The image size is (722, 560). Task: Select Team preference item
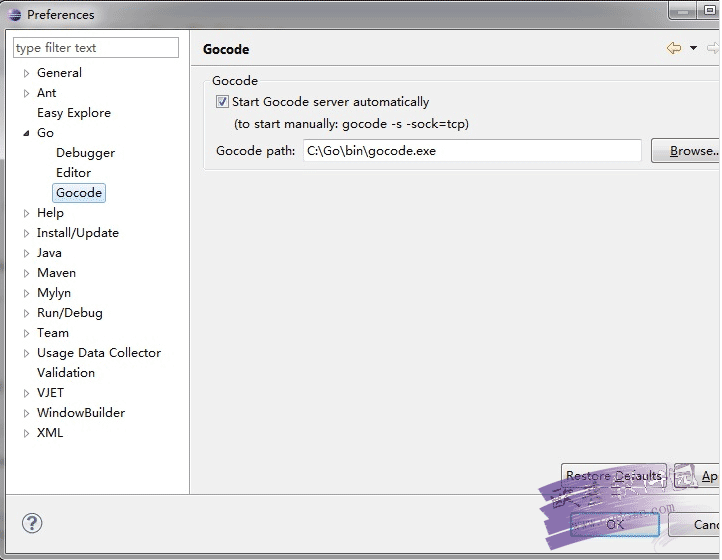pos(52,333)
